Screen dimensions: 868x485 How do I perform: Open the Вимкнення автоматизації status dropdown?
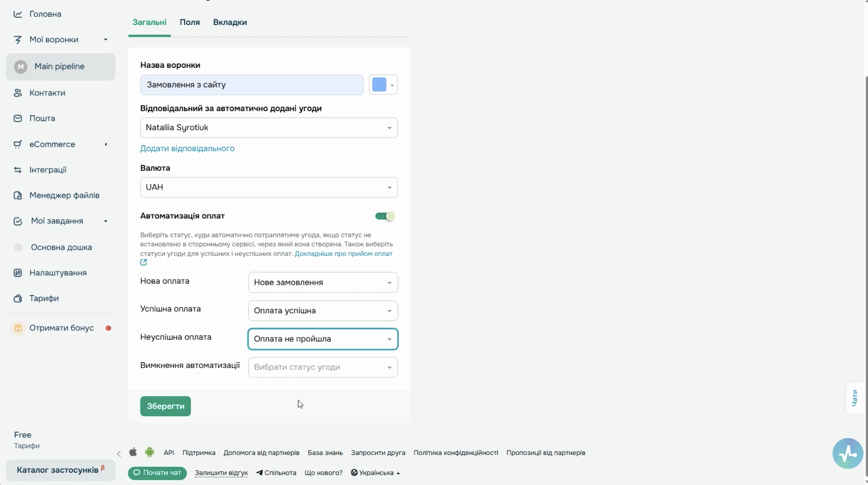[x=323, y=367]
